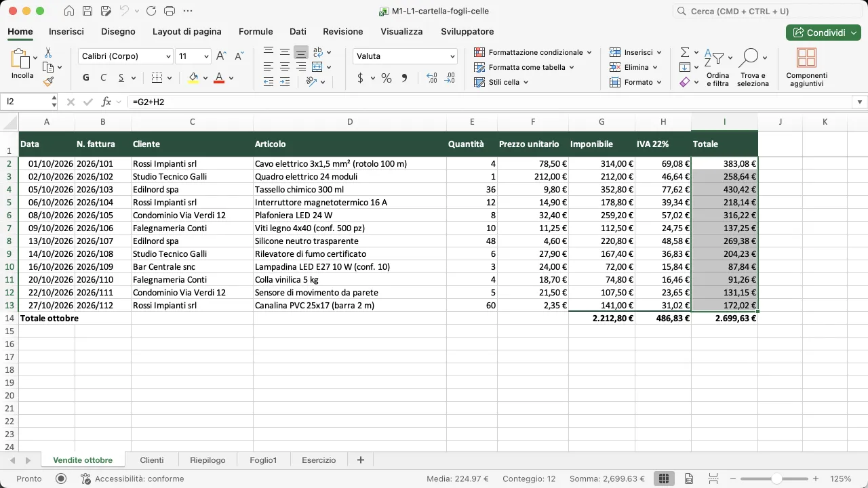Toggle italic C formatting

(x=104, y=78)
